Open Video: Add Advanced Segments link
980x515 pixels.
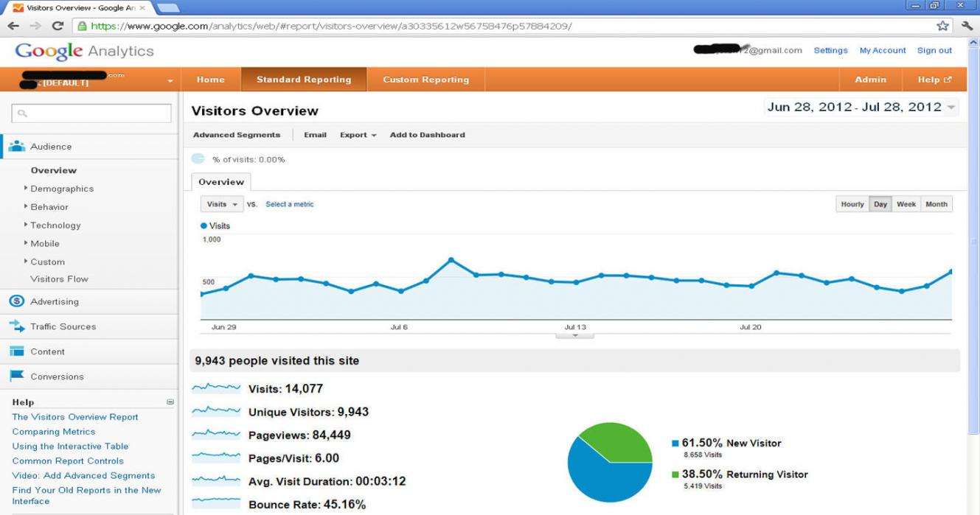[x=83, y=475]
